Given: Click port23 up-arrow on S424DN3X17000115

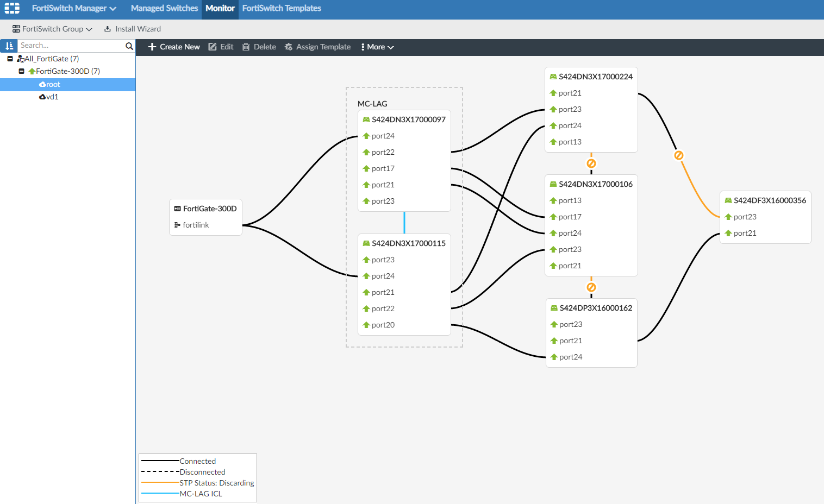Looking at the screenshot, I should (x=366, y=260).
